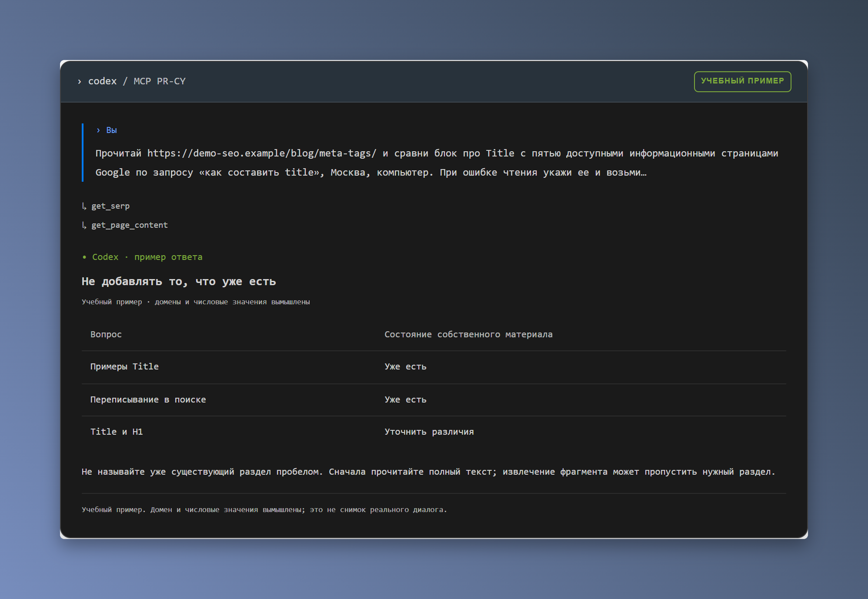The image size is (868, 599).
Task: Click the prompt line starting with Google по запросу
Action: click(x=371, y=173)
